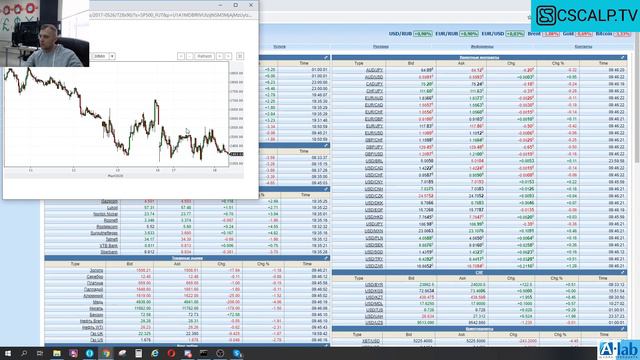The width and height of the screenshot is (640, 360).
Task: Open Task View on the taskbar
Action: tap(40, 353)
